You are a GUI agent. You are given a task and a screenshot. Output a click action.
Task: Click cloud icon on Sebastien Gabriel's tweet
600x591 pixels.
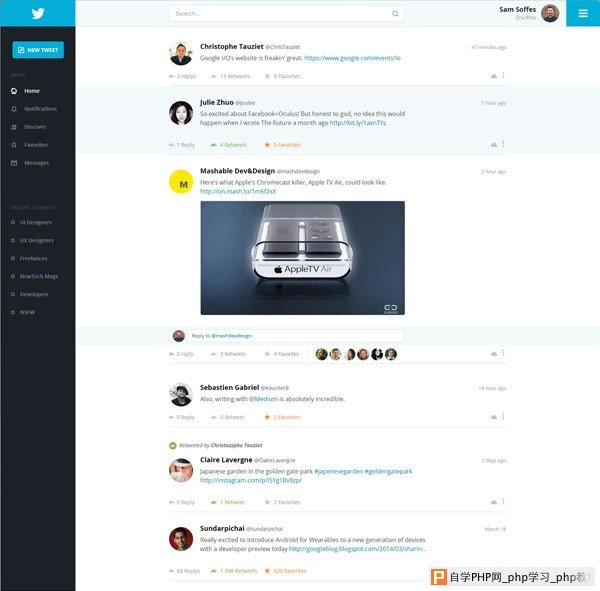[494, 417]
